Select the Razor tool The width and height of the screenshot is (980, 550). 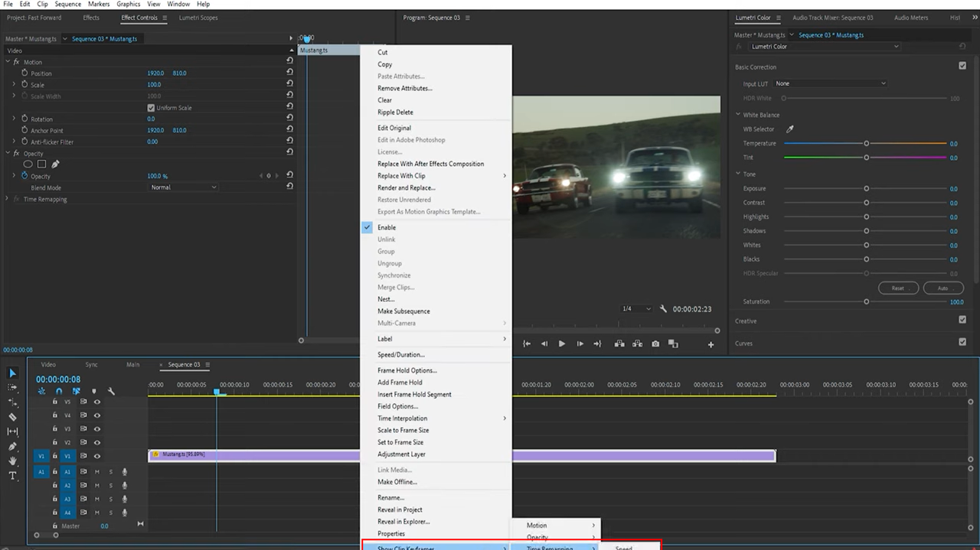click(x=12, y=417)
